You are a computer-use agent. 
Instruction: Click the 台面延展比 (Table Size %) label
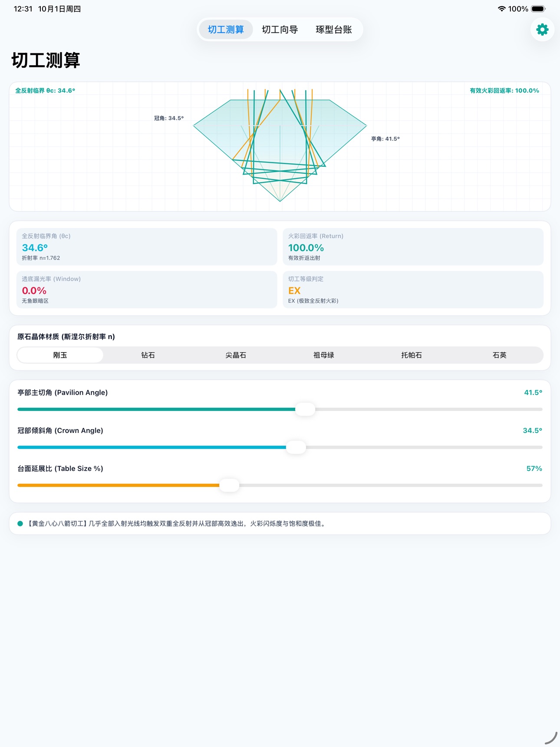[60, 469]
